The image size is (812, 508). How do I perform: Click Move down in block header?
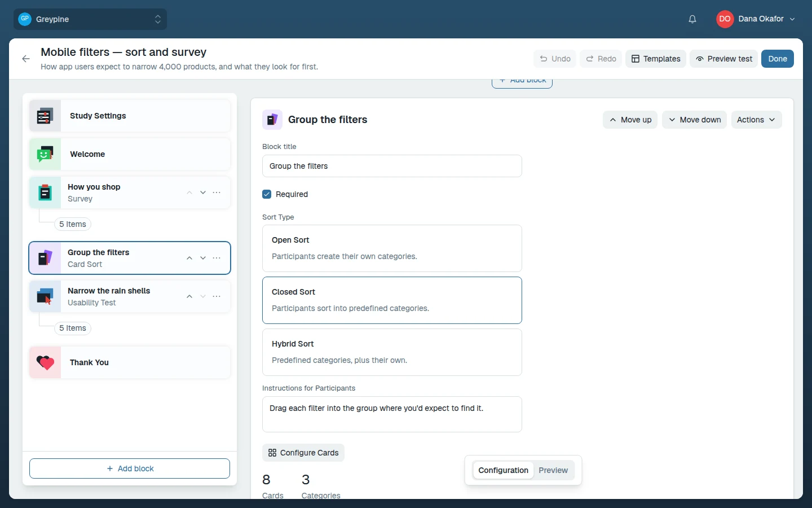[694, 120]
